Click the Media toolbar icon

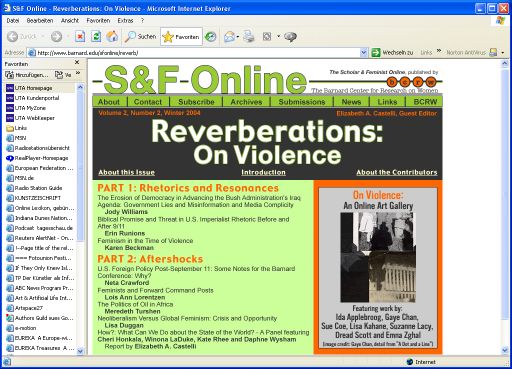210,37
